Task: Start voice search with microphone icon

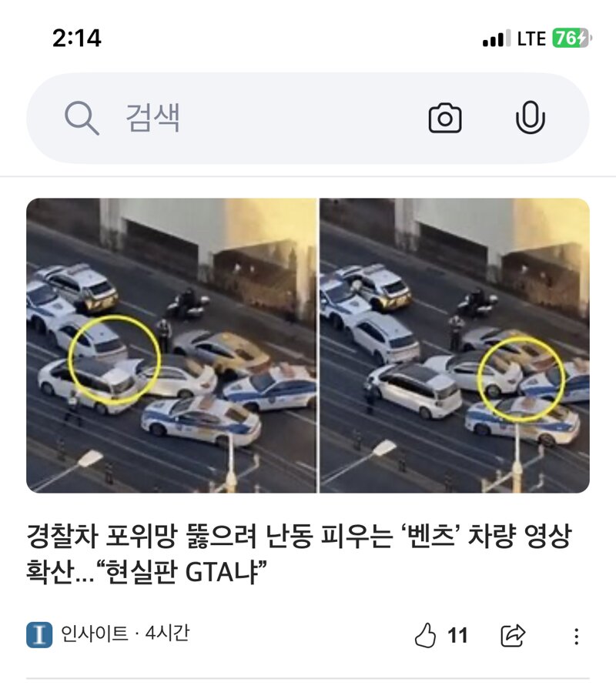Action: point(531,118)
